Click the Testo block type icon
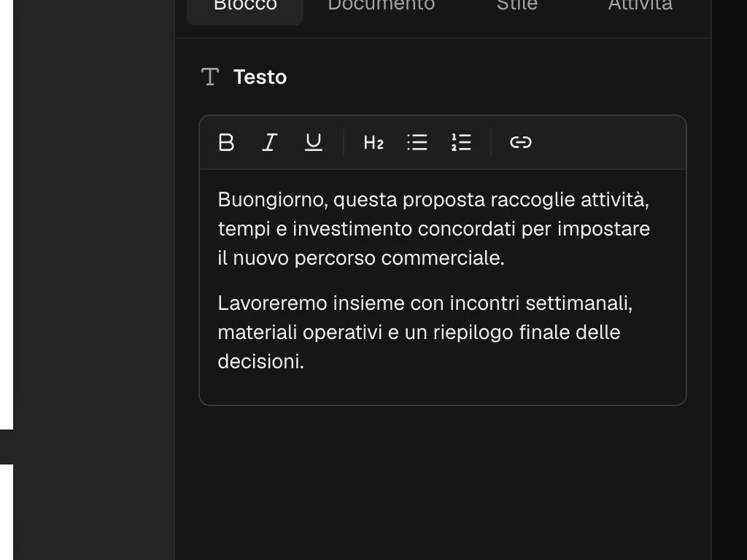 click(x=210, y=77)
